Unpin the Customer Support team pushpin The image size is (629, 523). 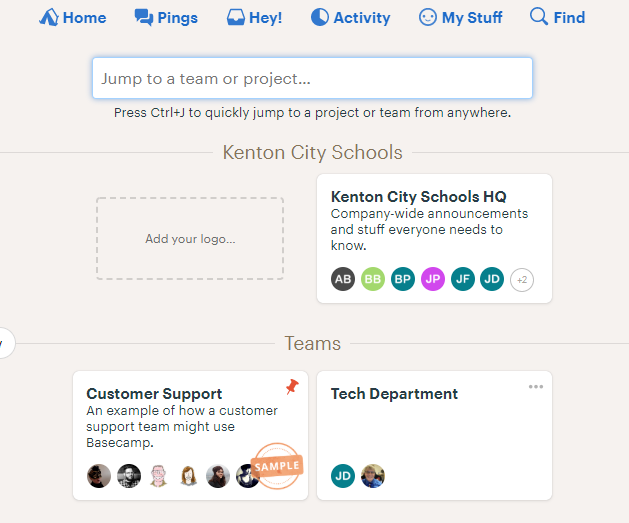[292, 387]
